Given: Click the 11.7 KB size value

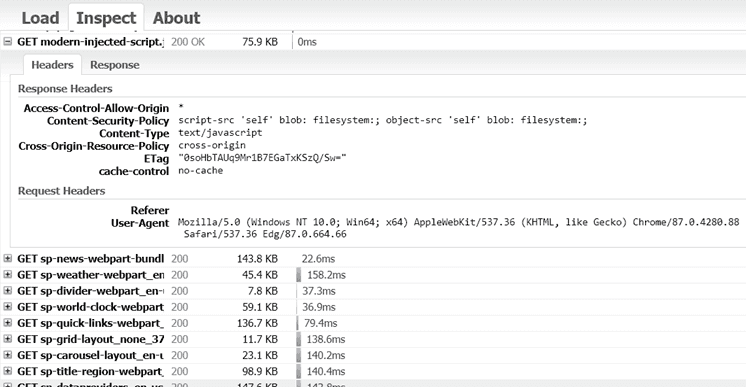Looking at the screenshot, I should point(260,339).
